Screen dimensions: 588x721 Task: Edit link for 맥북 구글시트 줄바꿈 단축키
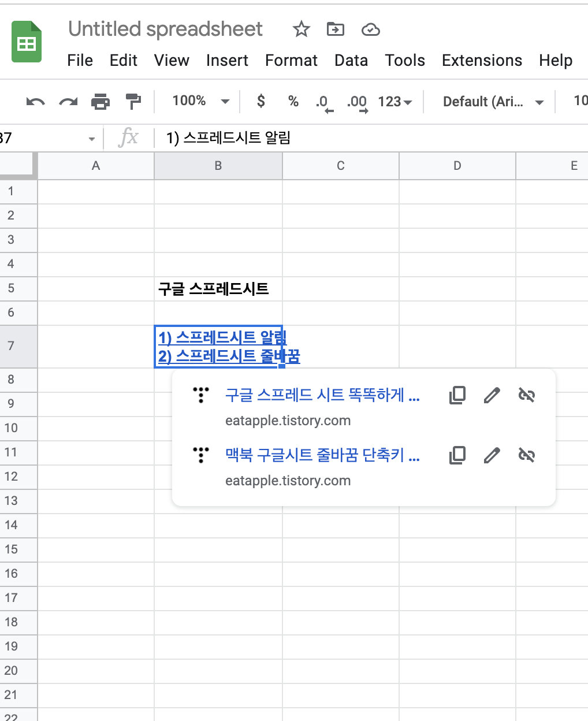(x=492, y=455)
